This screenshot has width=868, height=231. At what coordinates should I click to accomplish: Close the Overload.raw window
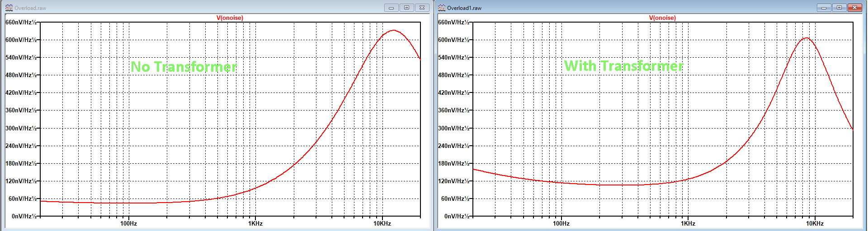pyautogui.click(x=422, y=8)
